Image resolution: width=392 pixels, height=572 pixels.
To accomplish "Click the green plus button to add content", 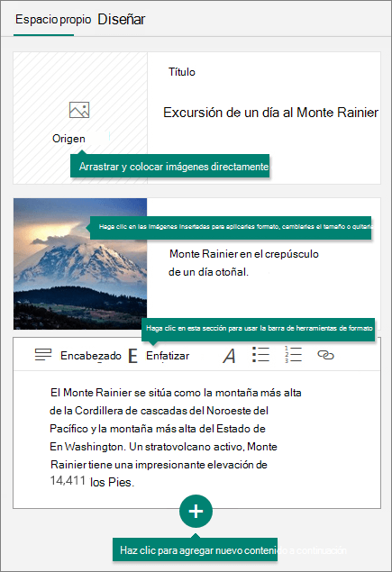I will (x=196, y=511).
